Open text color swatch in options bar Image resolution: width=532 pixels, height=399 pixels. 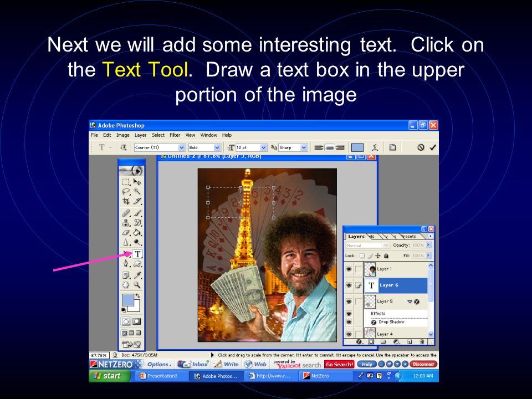click(357, 147)
